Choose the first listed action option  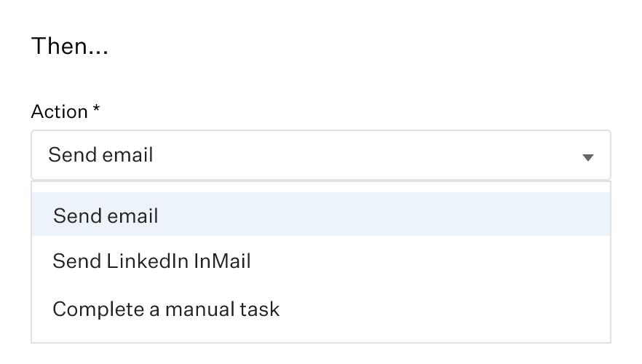(106, 215)
